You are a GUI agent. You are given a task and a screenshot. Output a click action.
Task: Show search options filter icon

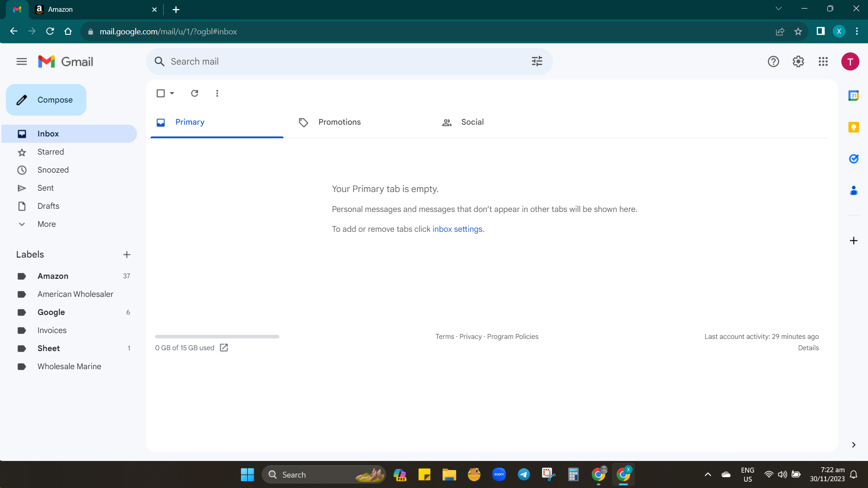tap(537, 61)
